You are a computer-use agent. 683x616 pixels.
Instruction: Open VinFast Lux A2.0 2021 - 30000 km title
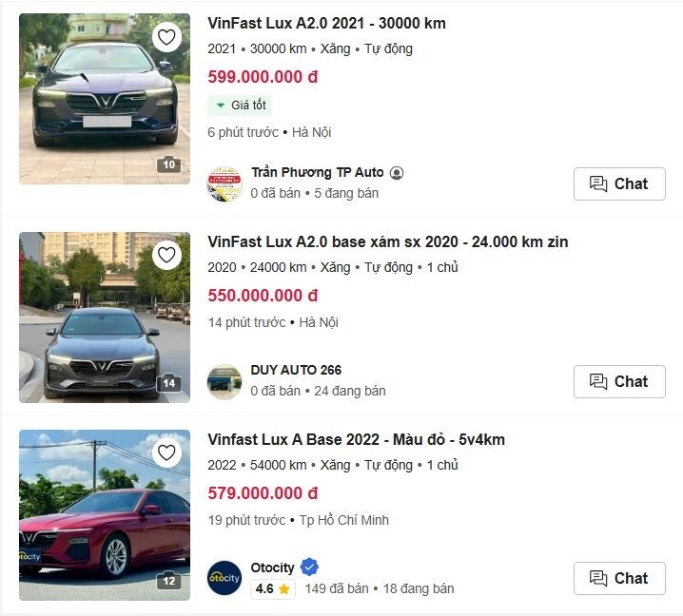click(x=326, y=23)
